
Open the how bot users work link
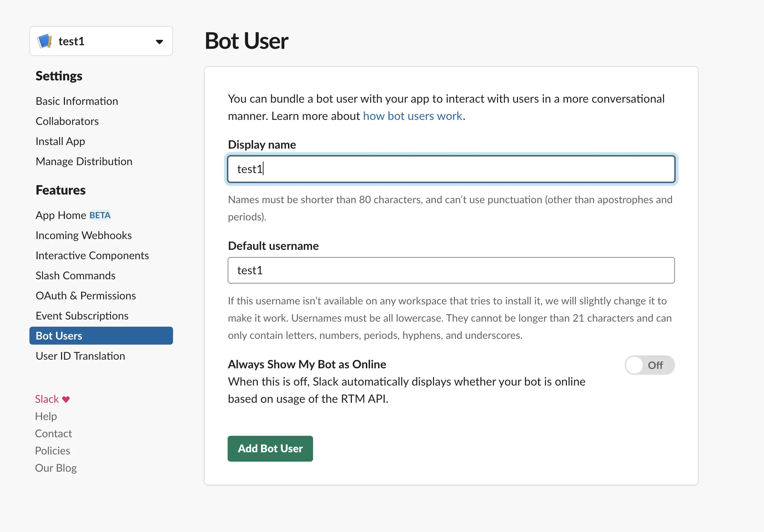coord(413,116)
